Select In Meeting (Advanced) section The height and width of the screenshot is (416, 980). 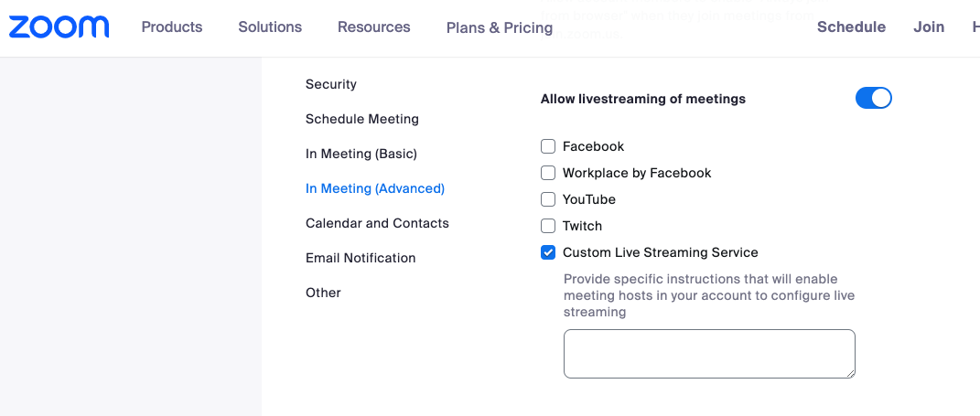coord(375,188)
